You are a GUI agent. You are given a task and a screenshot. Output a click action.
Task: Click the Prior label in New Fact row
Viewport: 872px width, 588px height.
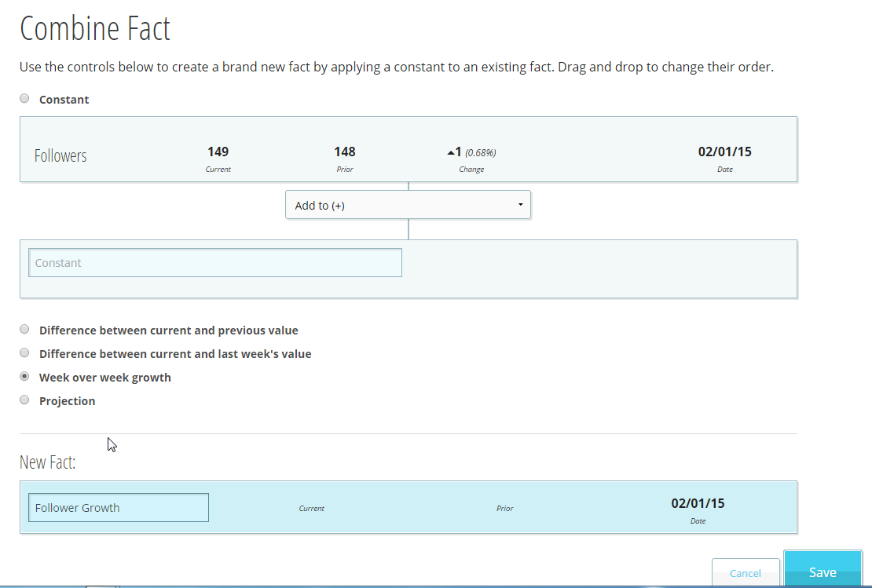(x=504, y=509)
